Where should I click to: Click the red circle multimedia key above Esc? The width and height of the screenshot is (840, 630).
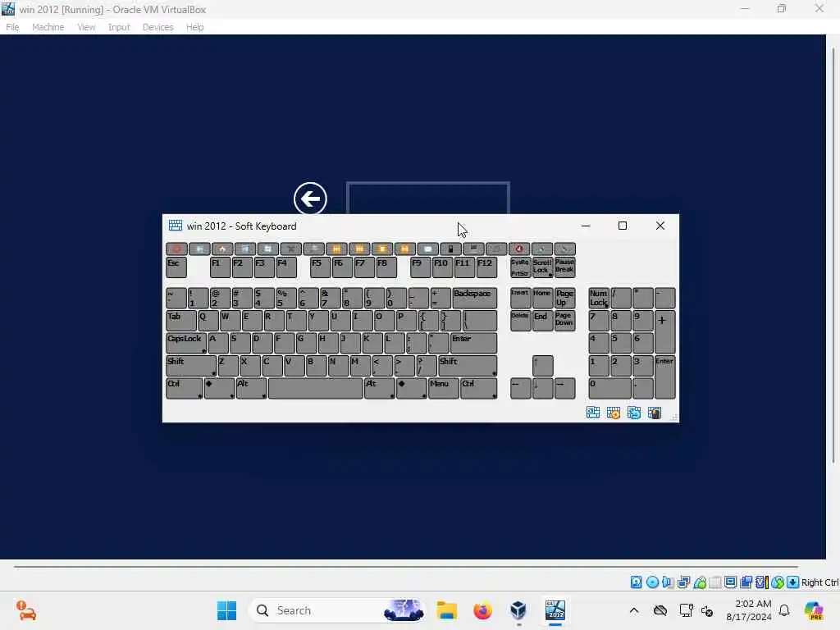tap(176, 249)
